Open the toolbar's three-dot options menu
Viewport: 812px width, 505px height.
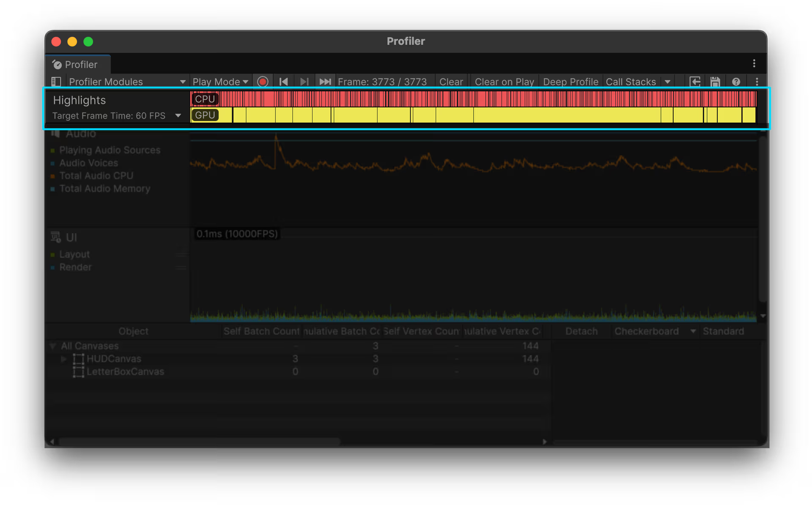pyautogui.click(x=757, y=82)
